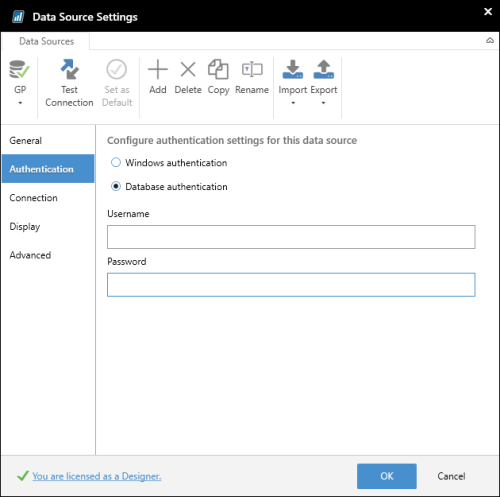Image resolution: width=500 pixels, height=497 pixels.
Task: Select Database authentication radio button
Action: (116, 186)
